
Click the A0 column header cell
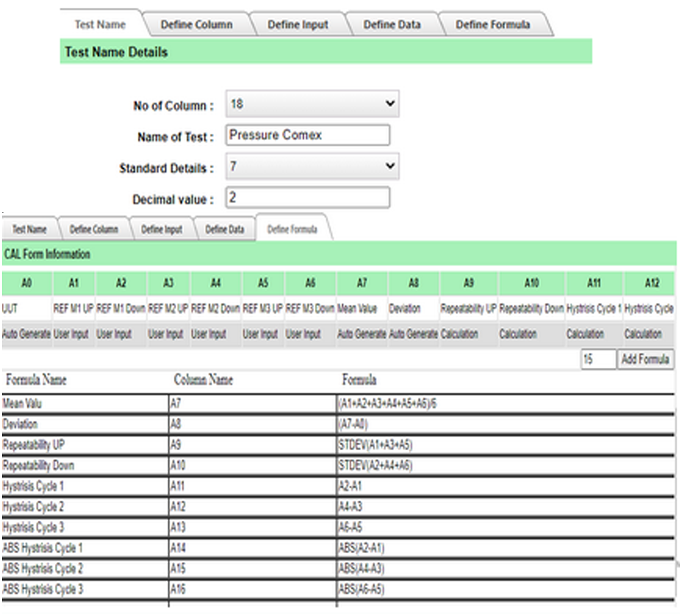click(x=27, y=283)
